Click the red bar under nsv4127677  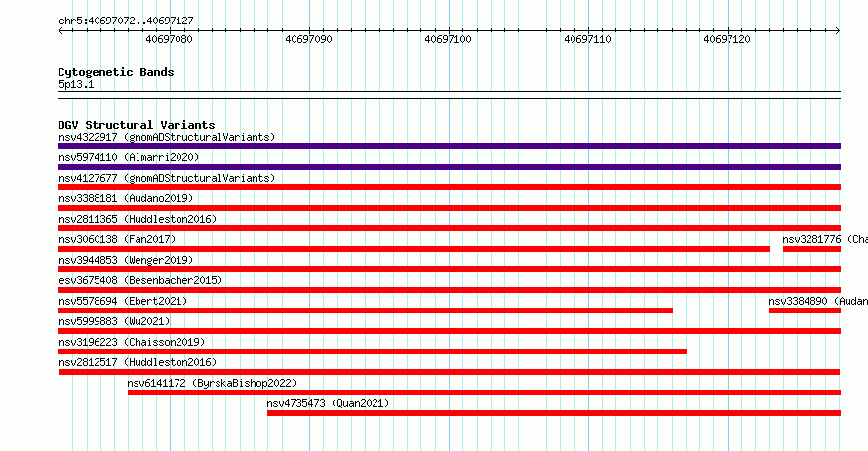pyautogui.click(x=449, y=187)
